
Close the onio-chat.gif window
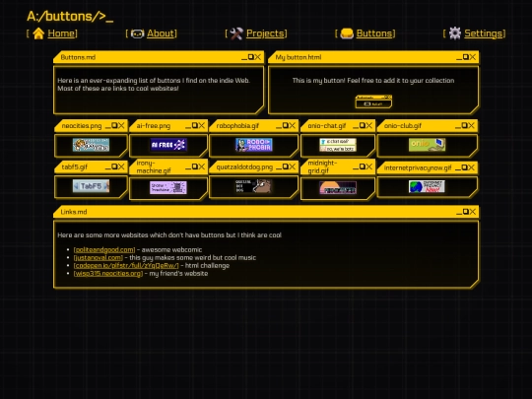tap(369, 125)
